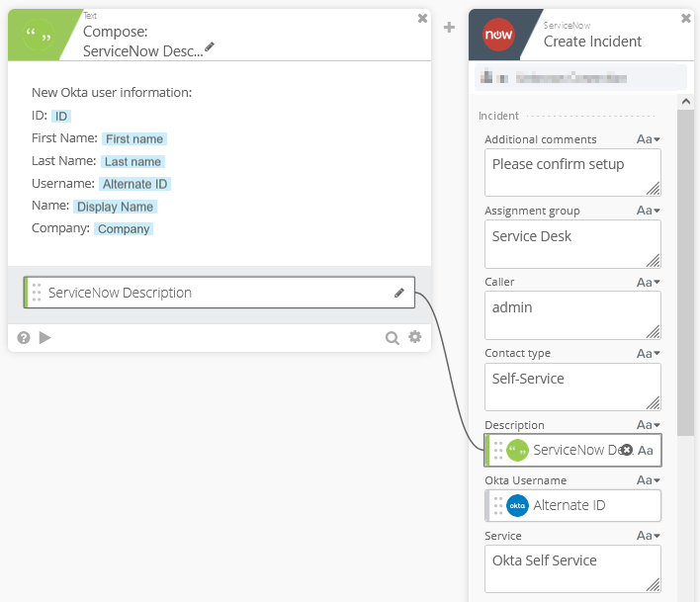Click the Okta icon in the Okta Username field
Image resolution: width=700 pixels, height=602 pixels.
click(x=517, y=505)
